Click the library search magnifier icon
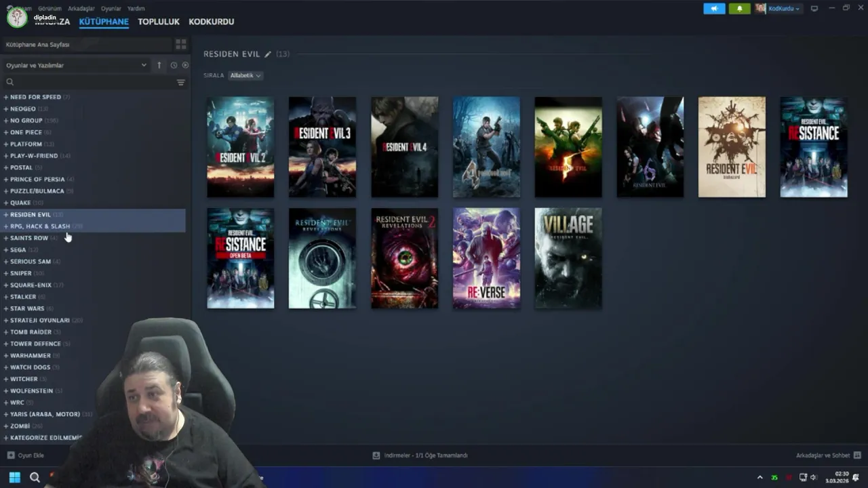This screenshot has width=868, height=488. [9, 82]
